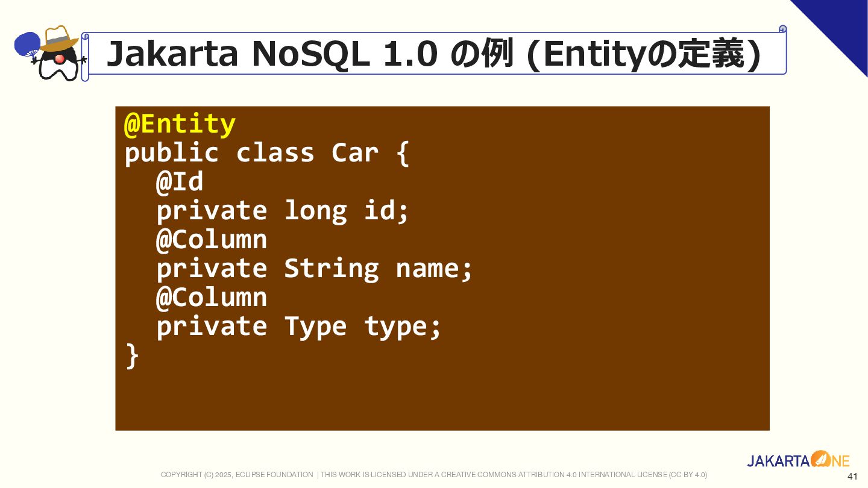Click the slide title 'Jakarta NoSQL 1.0 の例'
The height and width of the screenshot is (488, 868).
pyautogui.click(x=309, y=55)
